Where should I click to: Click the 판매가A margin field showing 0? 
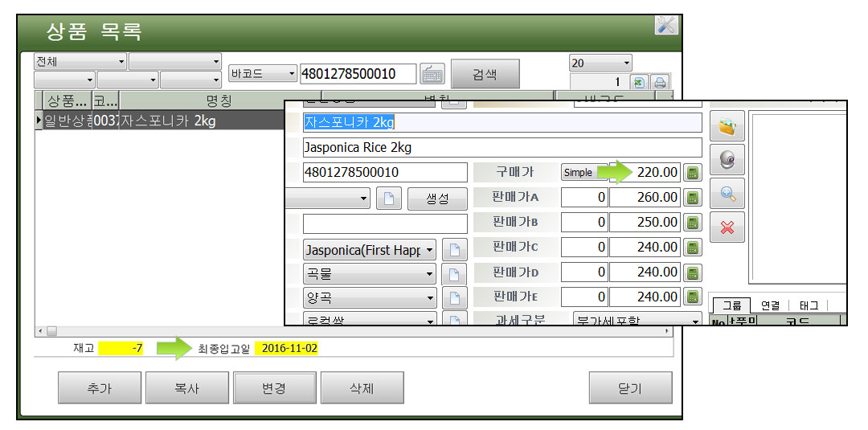[584, 198]
